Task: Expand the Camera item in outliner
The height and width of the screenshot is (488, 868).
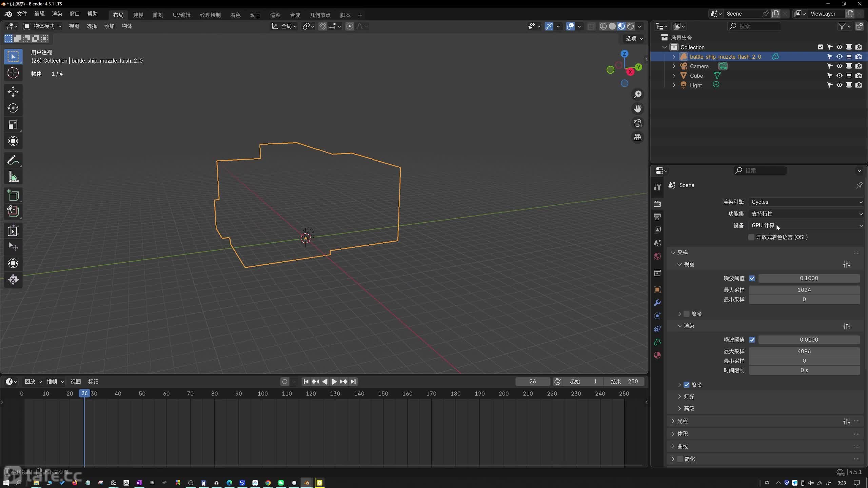Action: [x=674, y=66]
